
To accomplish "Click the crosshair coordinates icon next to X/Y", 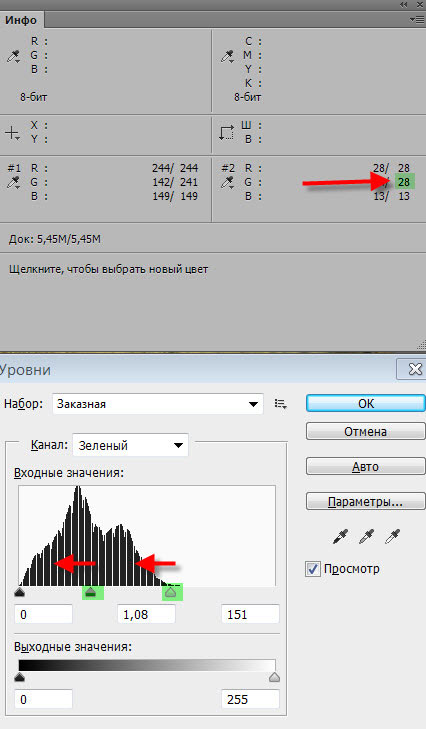I will pos(12,133).
